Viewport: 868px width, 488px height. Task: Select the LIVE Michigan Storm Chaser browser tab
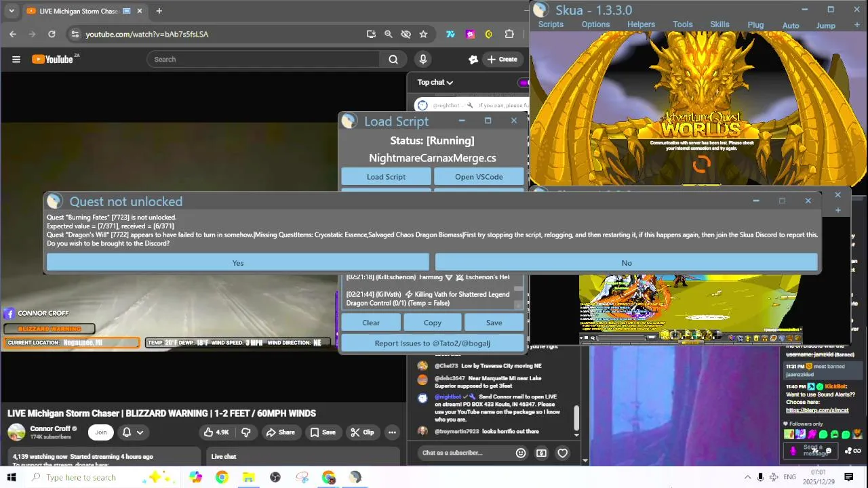(x=78, y=11)
